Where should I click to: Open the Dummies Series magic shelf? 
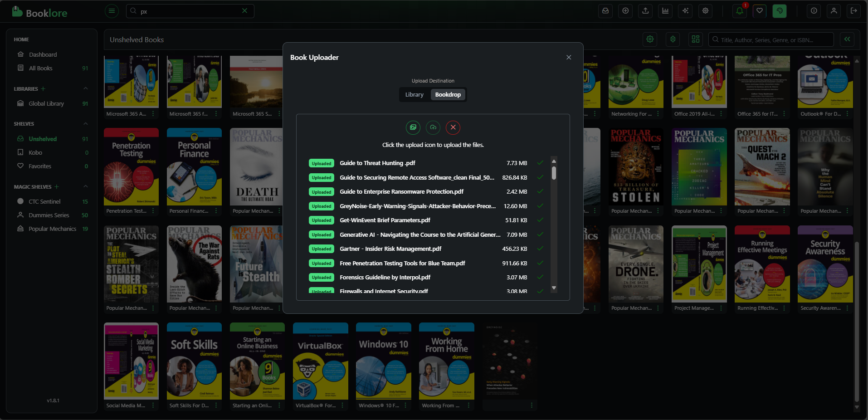tap(49, 215)
